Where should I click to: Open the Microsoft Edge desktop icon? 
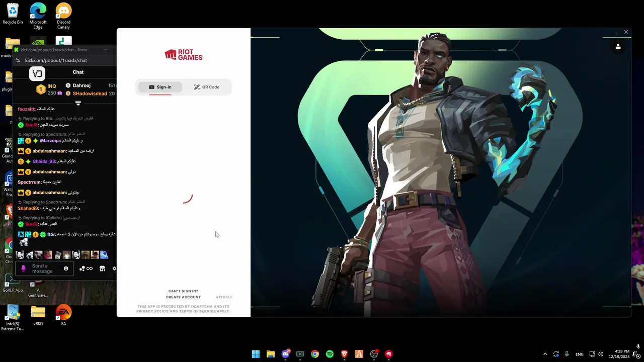point(38,16)
